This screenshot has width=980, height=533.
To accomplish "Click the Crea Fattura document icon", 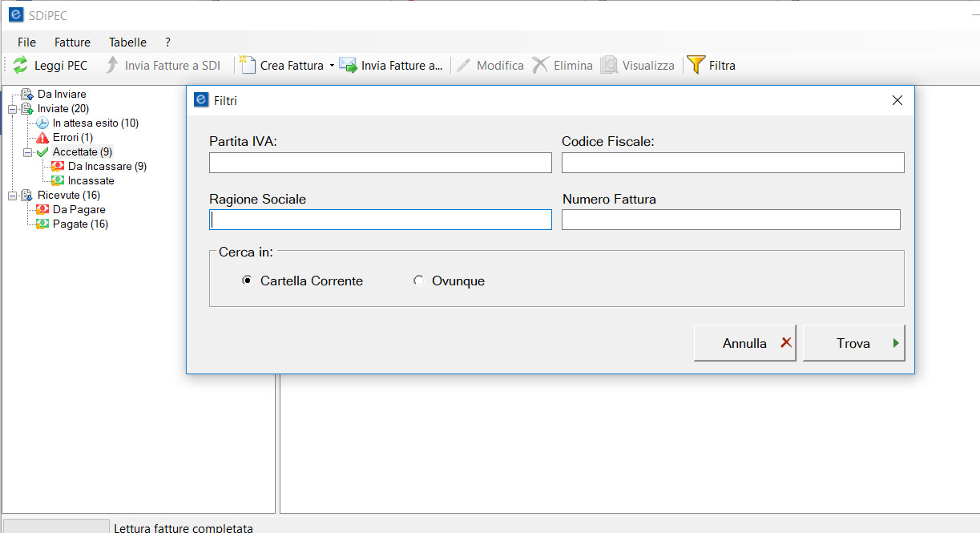I will point(248,66).
